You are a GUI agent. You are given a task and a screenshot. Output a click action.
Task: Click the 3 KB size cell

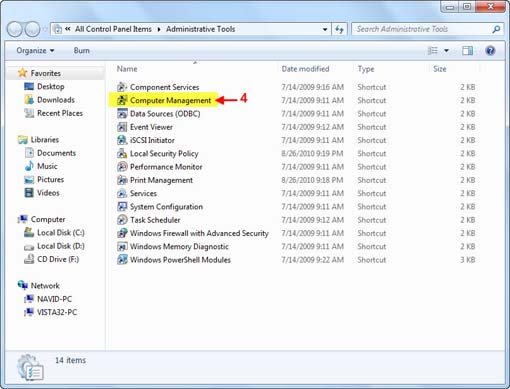[x=468, y=260]
